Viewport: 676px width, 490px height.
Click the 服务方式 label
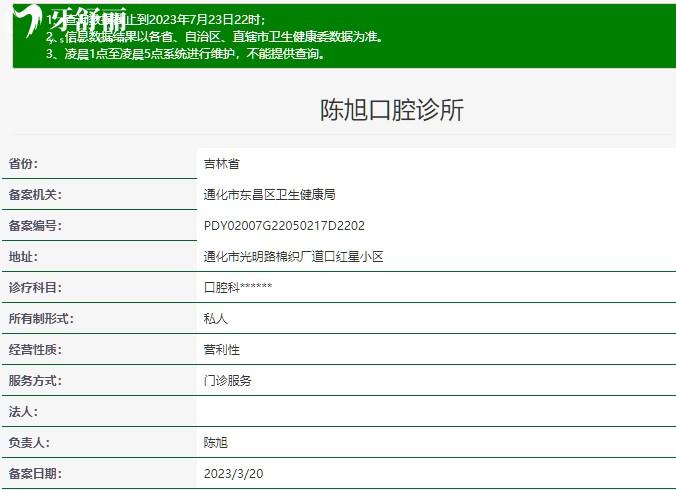click(35, 381)
